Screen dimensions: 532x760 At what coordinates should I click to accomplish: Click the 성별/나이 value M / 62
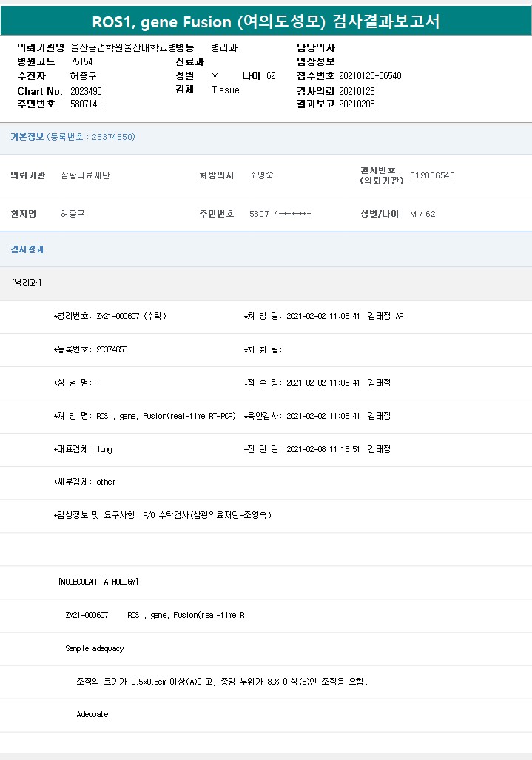click(x=422, y=214)
